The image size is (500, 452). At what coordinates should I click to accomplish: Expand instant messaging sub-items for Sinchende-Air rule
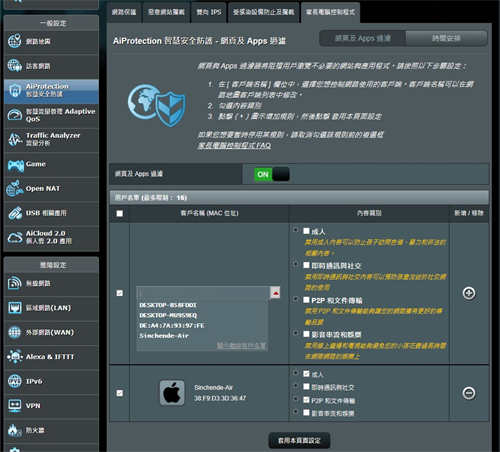[x=296, y=386]
